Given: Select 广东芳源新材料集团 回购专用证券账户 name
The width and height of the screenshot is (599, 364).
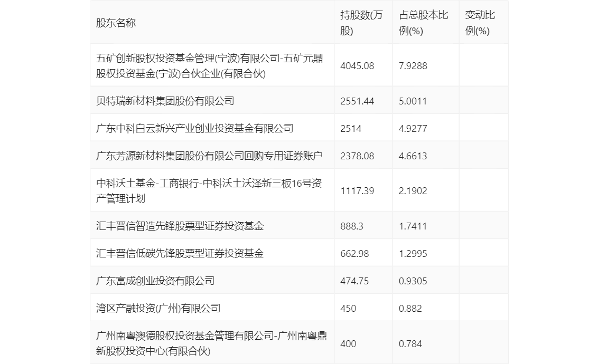Looking at the screenshot, I should pos(209,156).
